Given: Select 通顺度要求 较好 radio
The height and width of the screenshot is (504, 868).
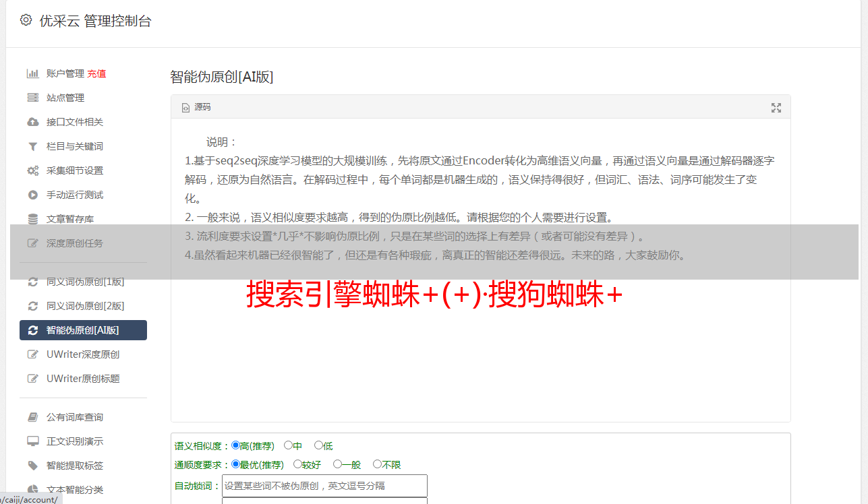Looking at the screenshot, I should tap(297, 464).
